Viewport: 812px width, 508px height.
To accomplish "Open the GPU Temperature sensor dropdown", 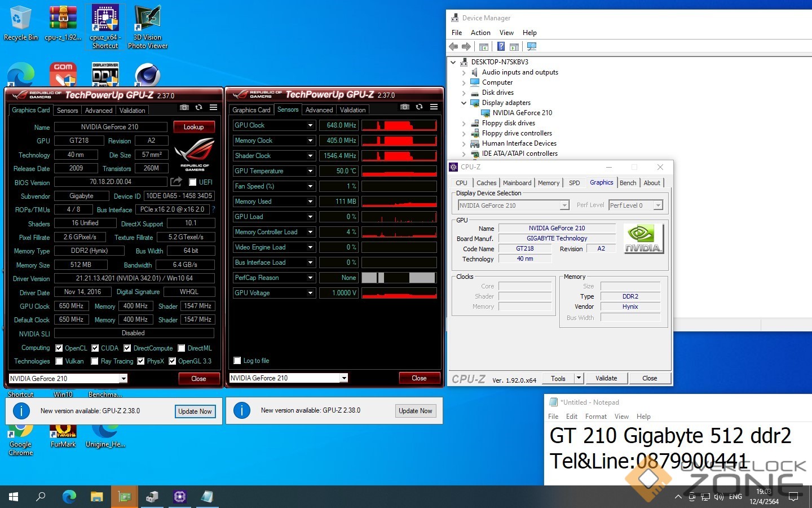I will [310, 171].
